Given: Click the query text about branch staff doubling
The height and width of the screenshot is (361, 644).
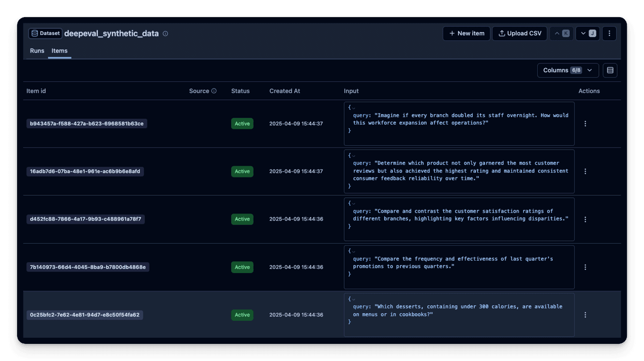Looking at the screenshot, I should pos(460,119).
